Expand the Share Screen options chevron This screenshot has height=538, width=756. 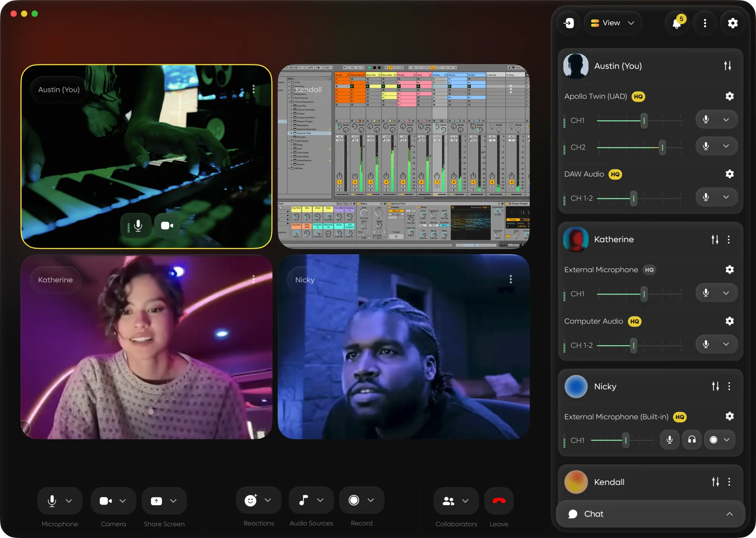pos(173,501)
